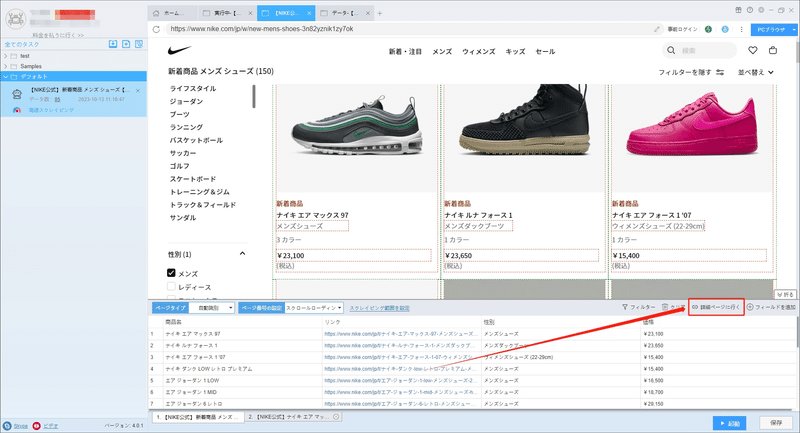Open the shopping bag icon
800x433 pixels.
point(772,50)
